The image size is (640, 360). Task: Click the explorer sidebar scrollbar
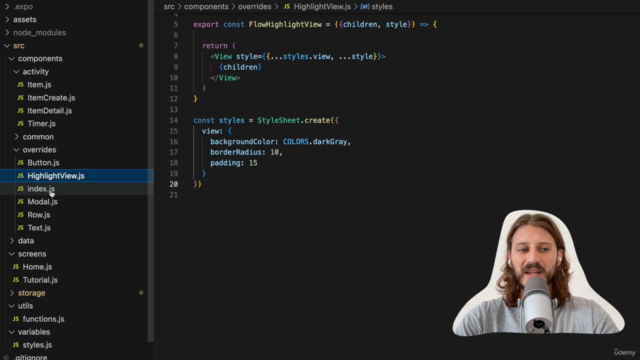point(151,171)
